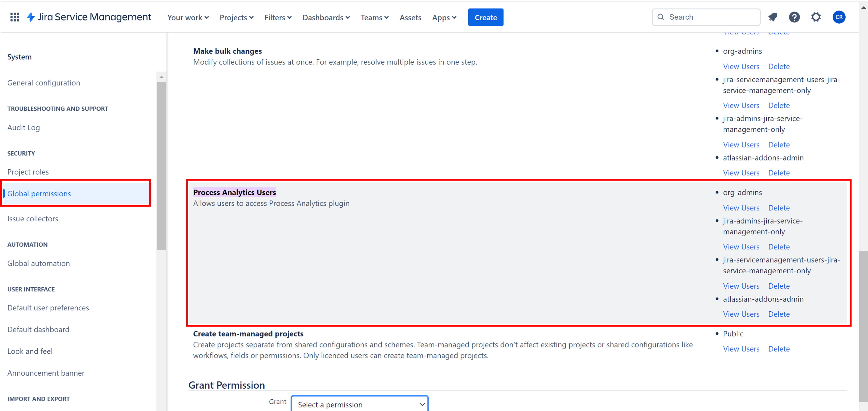The image size is (868, 411).
Task: Expand the Apps menu
Action: coord(444,17)
